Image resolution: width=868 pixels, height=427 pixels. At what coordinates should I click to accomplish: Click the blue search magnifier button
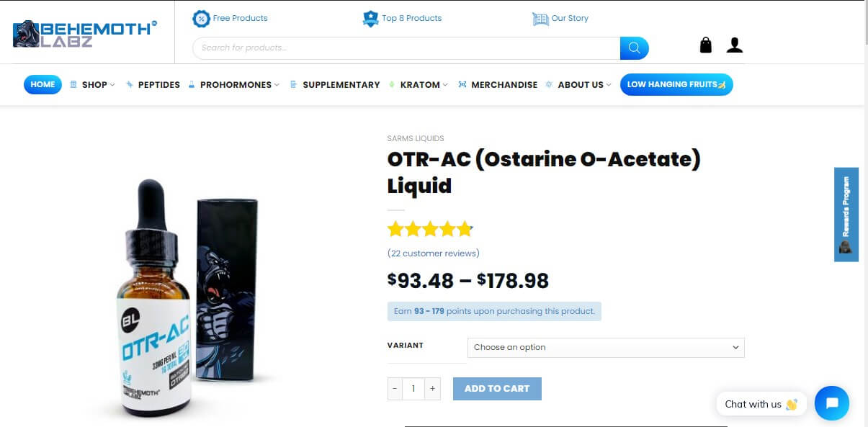635,48
